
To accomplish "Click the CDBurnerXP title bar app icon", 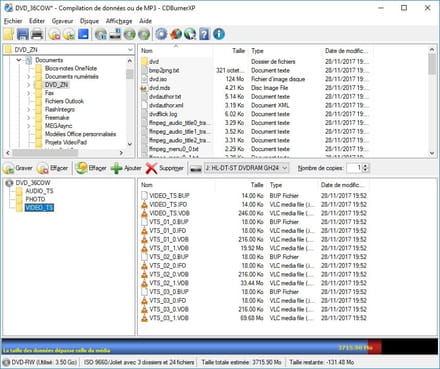I will click(x=8, y=8).
